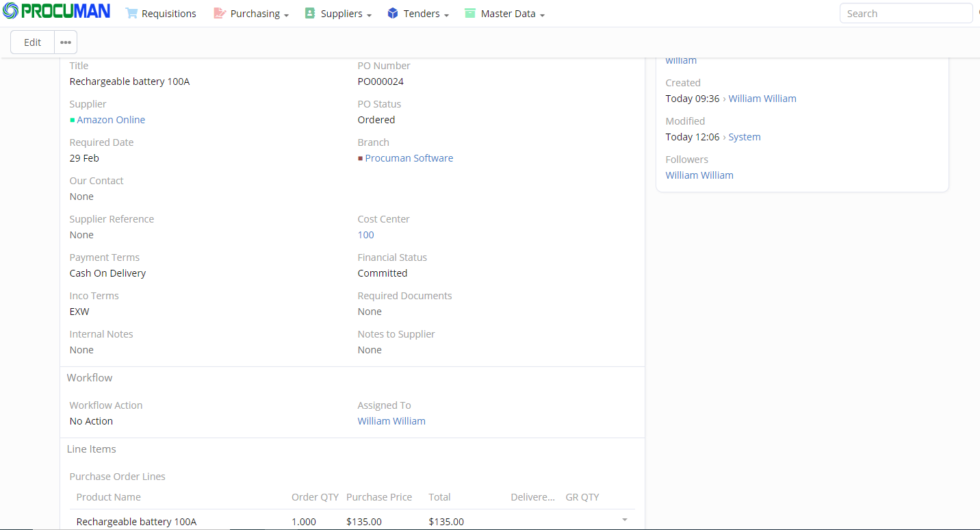Expand the Purchasing dropdown caret
The width and height of the screenshot is (980, 530).
point(286,15)
